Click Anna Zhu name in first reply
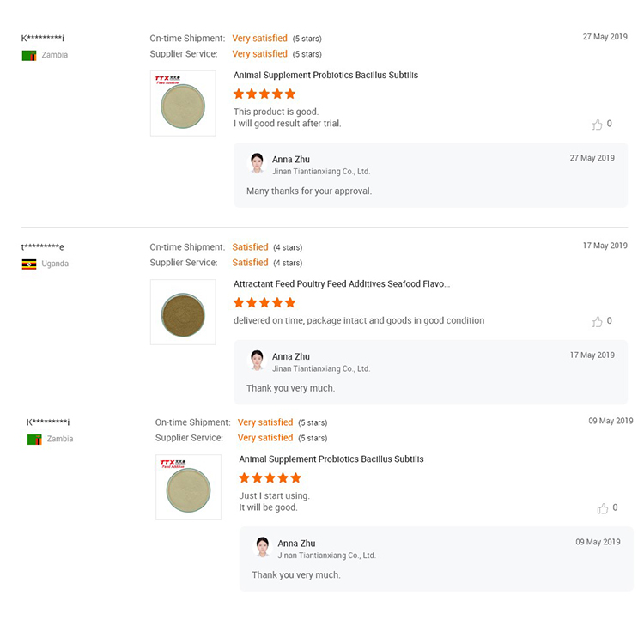Viewport: 644px width, 644px height. (291, 160)
